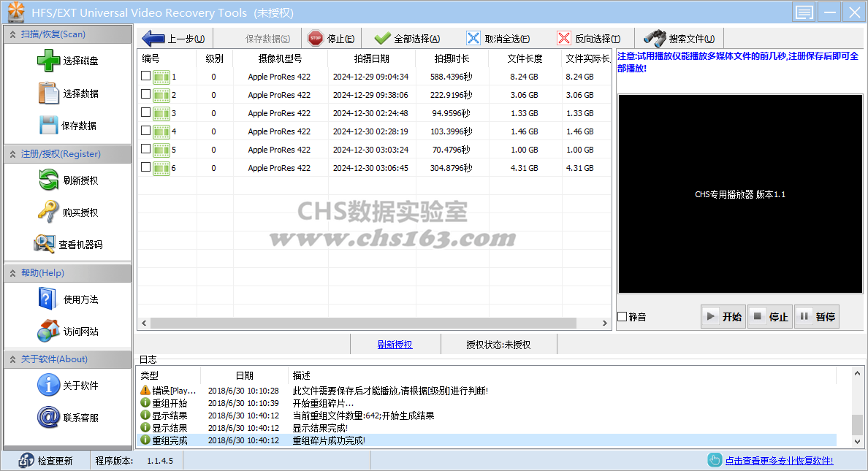Sort by 文件长度 column header

tap(525, 58)
